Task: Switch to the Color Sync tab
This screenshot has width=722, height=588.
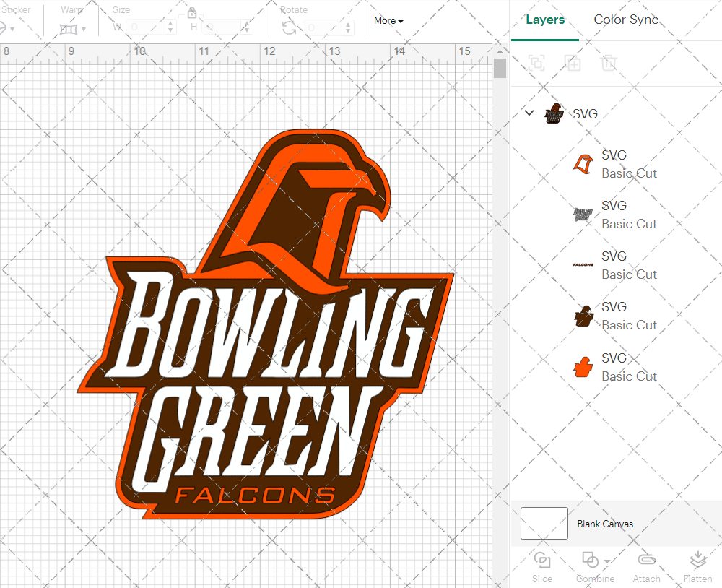Action: click(626, 20)
